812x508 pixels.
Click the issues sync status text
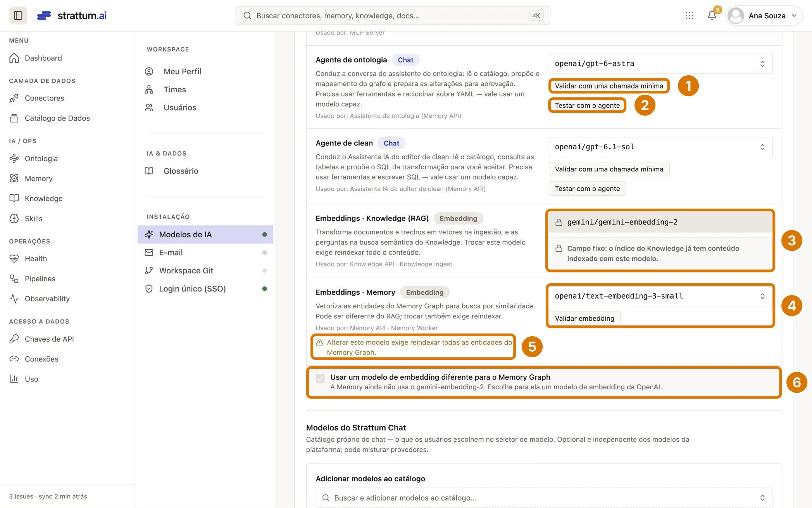tap(48, 496)
